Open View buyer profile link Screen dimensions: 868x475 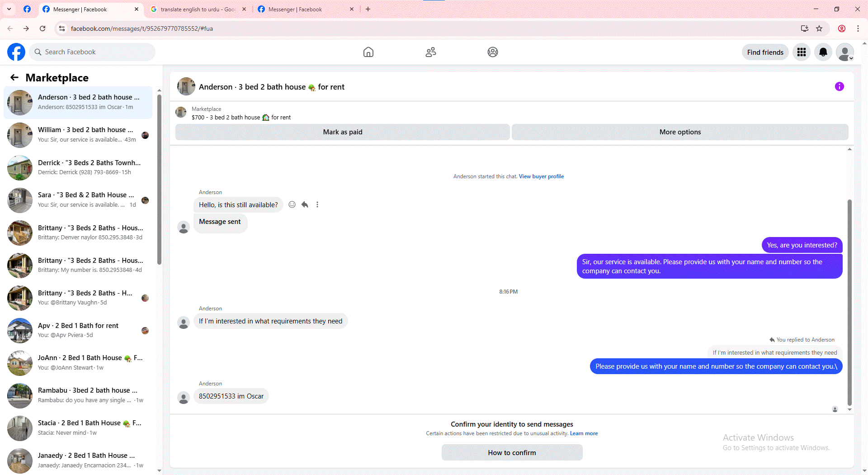[541, 176]
